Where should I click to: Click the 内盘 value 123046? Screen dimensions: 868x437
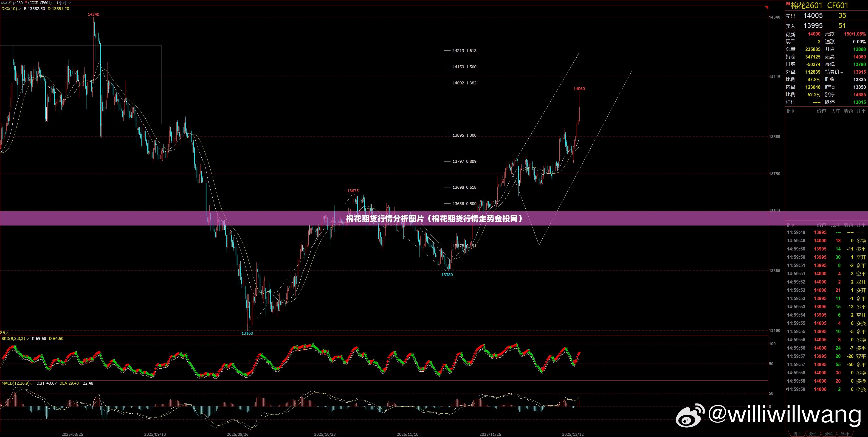(x=813, y=87)
